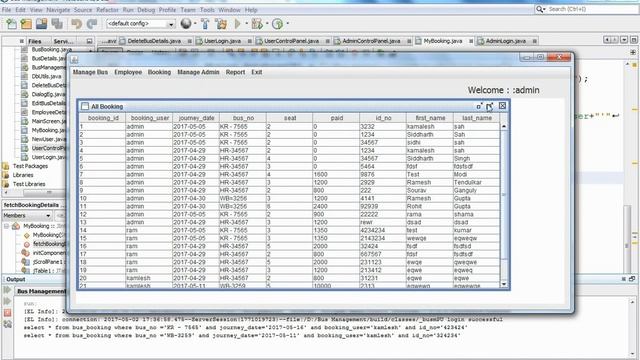Screen dimensions: 640x360
Task: Click the journey_date column header
Action: click(x=196, y=118)
